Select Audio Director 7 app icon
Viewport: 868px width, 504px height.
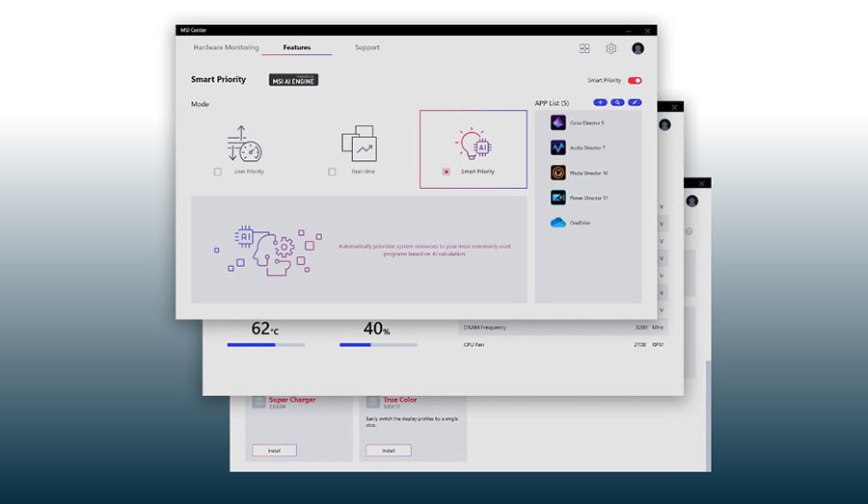click(x=558, y=148)
